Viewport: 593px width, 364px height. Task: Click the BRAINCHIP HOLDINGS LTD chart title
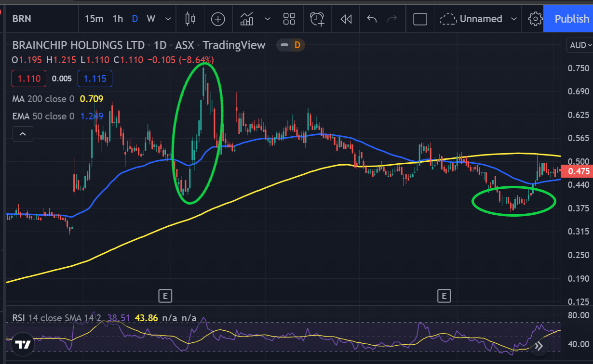(x=79, y=45)
